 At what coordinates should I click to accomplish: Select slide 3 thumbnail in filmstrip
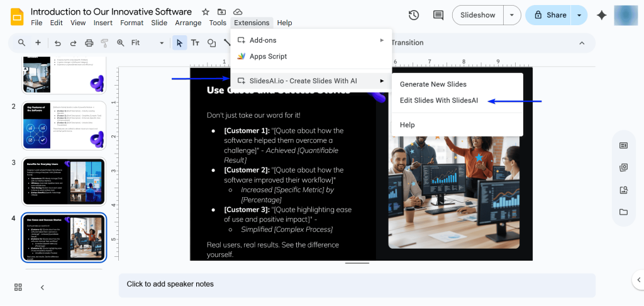point(64,181)
